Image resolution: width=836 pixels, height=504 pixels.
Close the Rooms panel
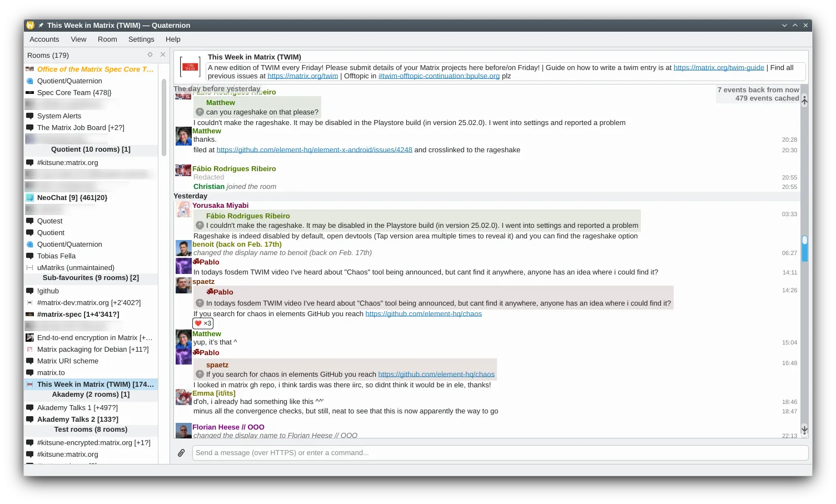click(x=163, y=54)
